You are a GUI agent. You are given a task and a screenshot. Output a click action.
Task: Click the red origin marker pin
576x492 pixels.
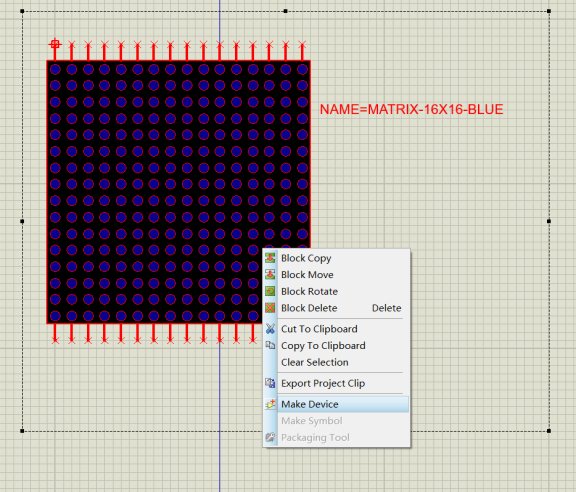(x=55, y=44)
